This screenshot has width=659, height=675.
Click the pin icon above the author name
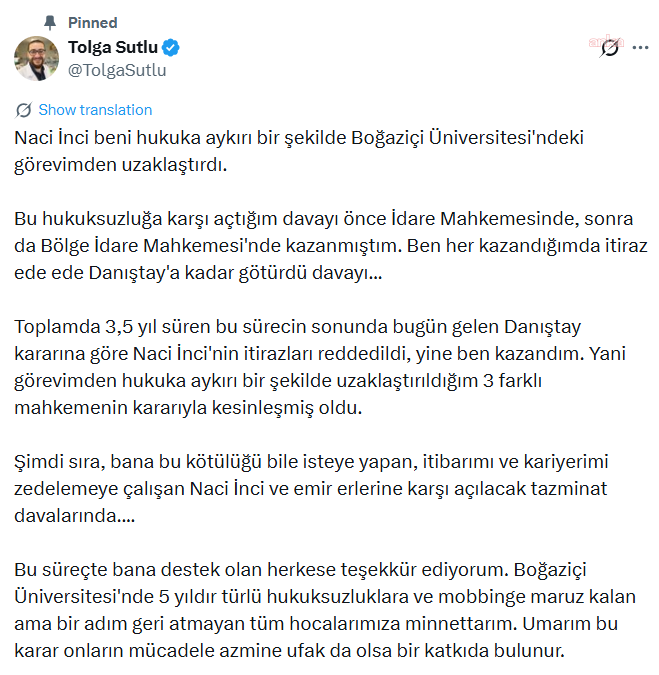[48, 22]
